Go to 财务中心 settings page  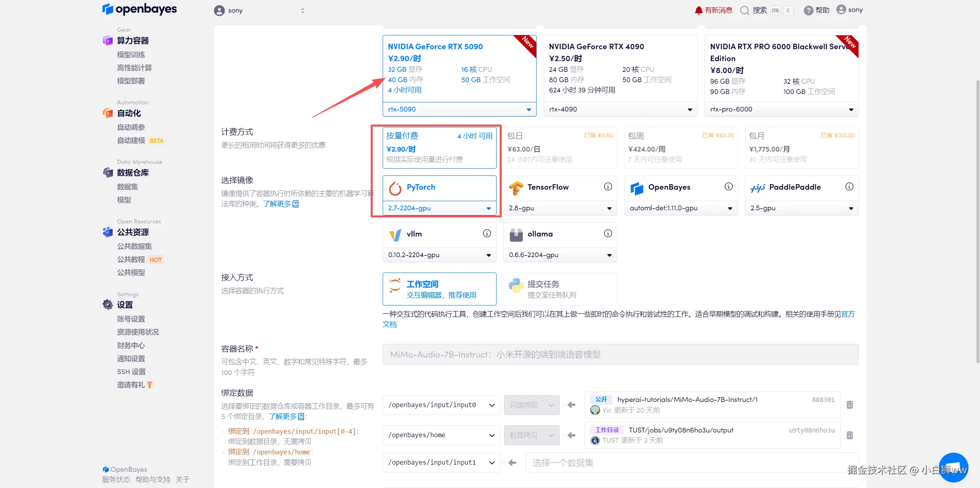[x=131, y=346]
